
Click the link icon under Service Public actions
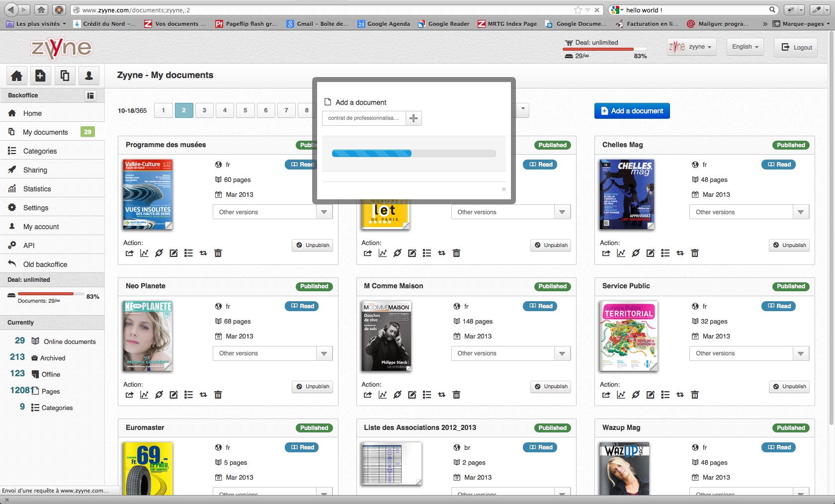click(x=636, y=395)
